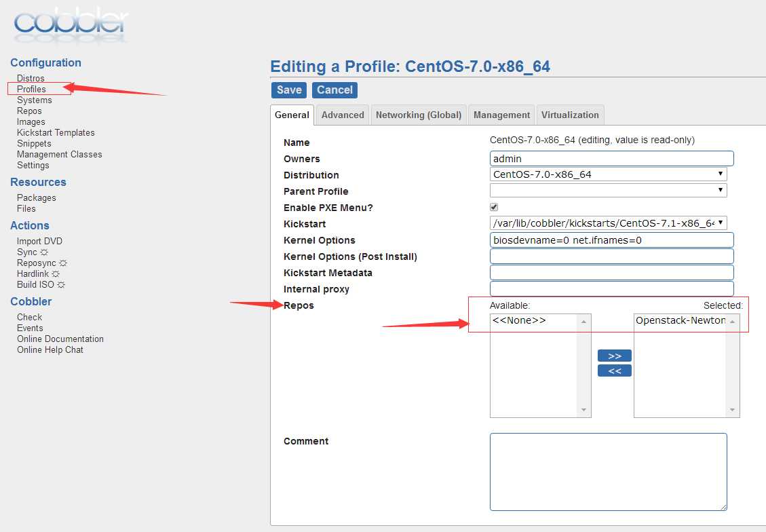Click the gear icon next to Sync

[x=44, y=252]
